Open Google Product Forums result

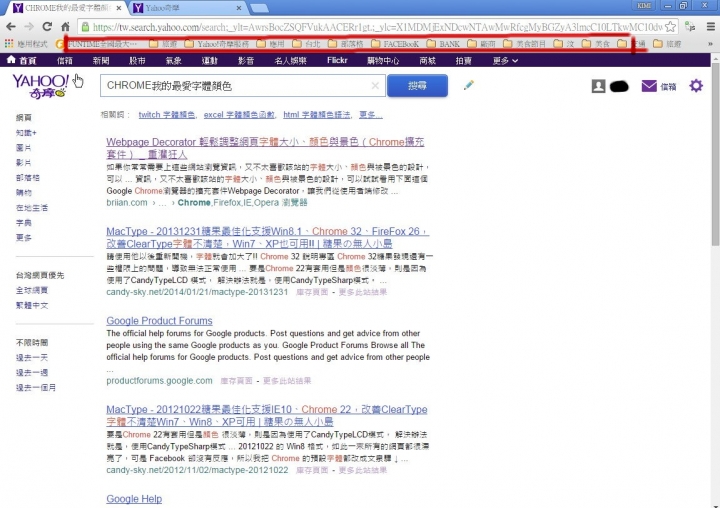click(x=159, y=321)
